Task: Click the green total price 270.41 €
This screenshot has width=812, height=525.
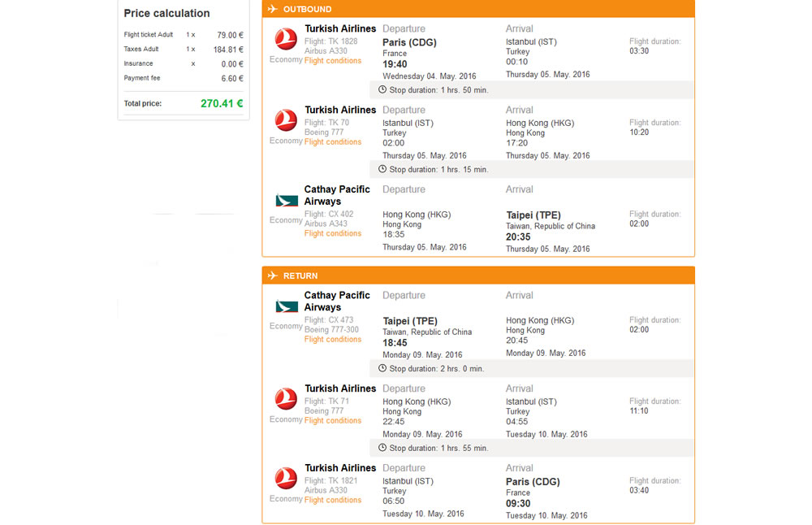Action: pos(222,104)
